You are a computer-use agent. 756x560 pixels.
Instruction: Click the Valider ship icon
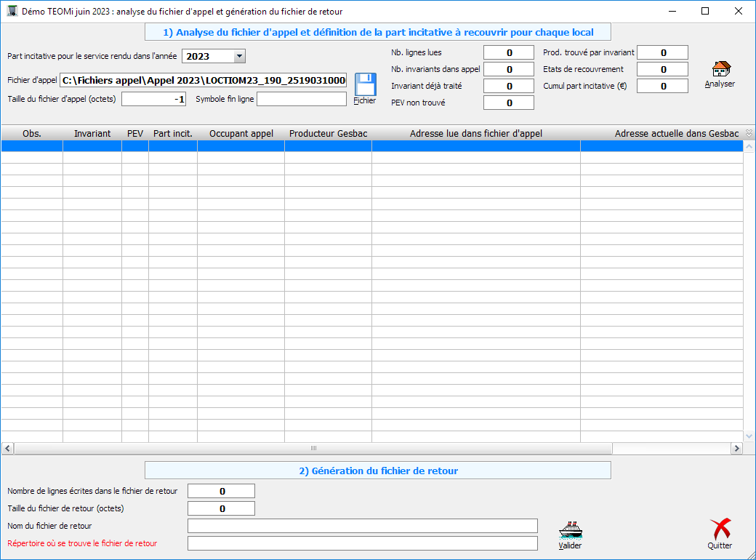click(570, 529)
